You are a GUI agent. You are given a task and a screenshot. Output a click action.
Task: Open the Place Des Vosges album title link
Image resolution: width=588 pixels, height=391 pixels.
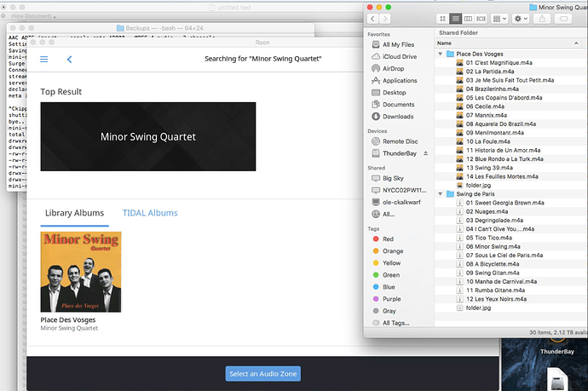click(68, 319)
